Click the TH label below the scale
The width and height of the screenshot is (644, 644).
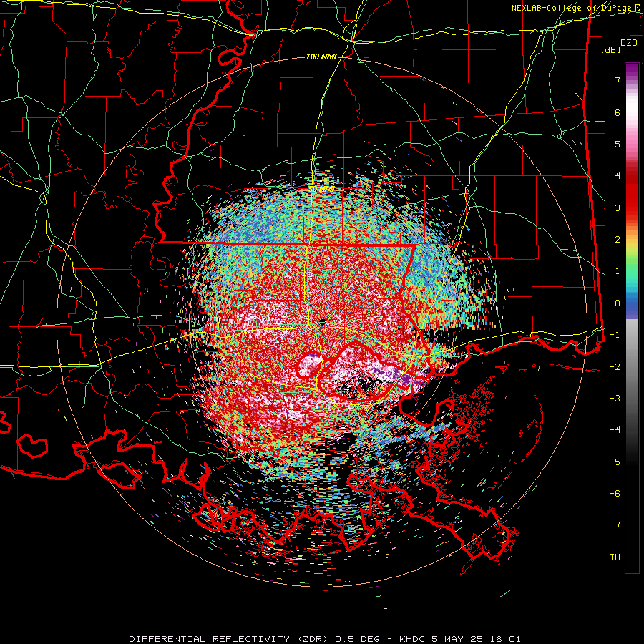[615, 557]
